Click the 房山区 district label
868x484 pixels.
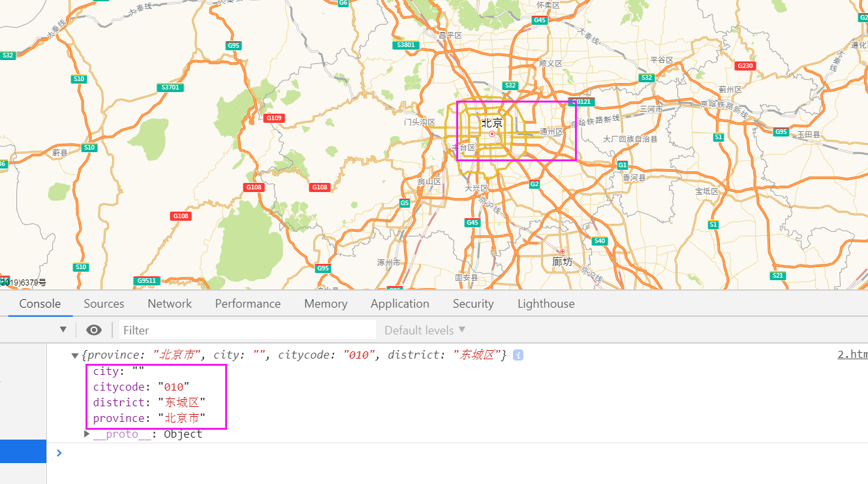click(429, 182)
